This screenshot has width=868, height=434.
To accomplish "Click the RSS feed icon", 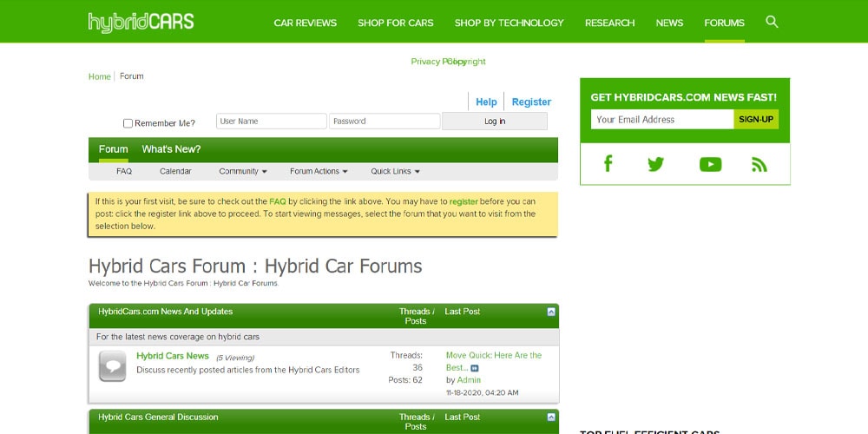I will coord(759,164).
